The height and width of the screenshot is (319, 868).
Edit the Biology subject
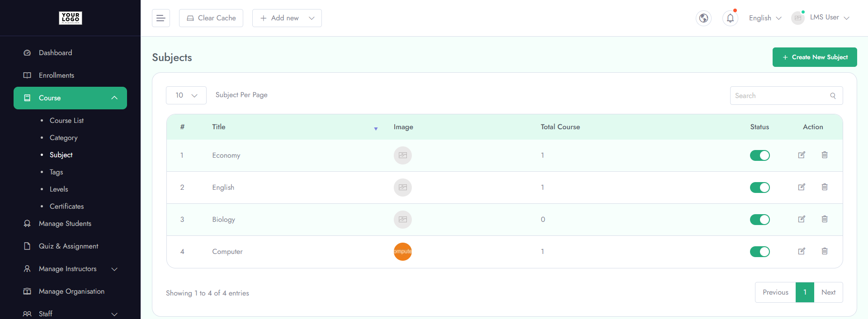(x=802, y=219)
